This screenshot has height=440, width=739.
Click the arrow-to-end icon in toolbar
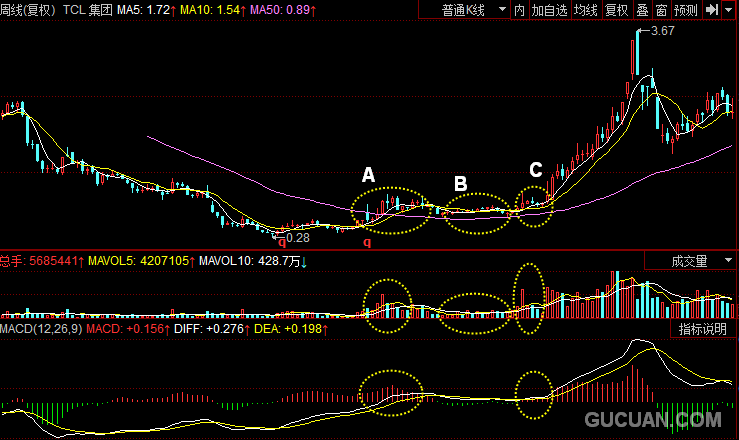click(x=713, y=10)
